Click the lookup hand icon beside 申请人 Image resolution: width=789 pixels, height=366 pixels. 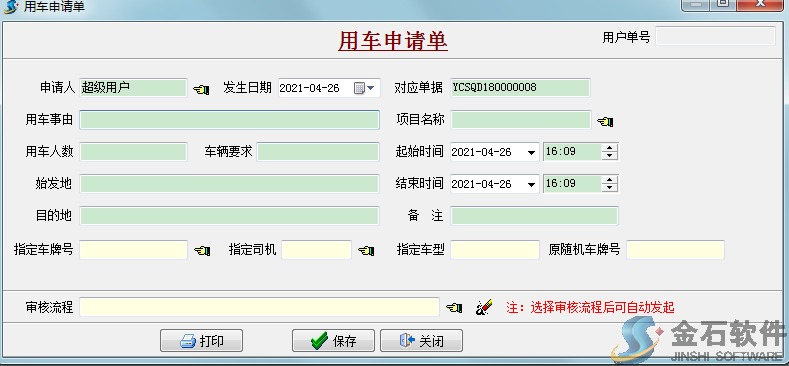point(201,90)
